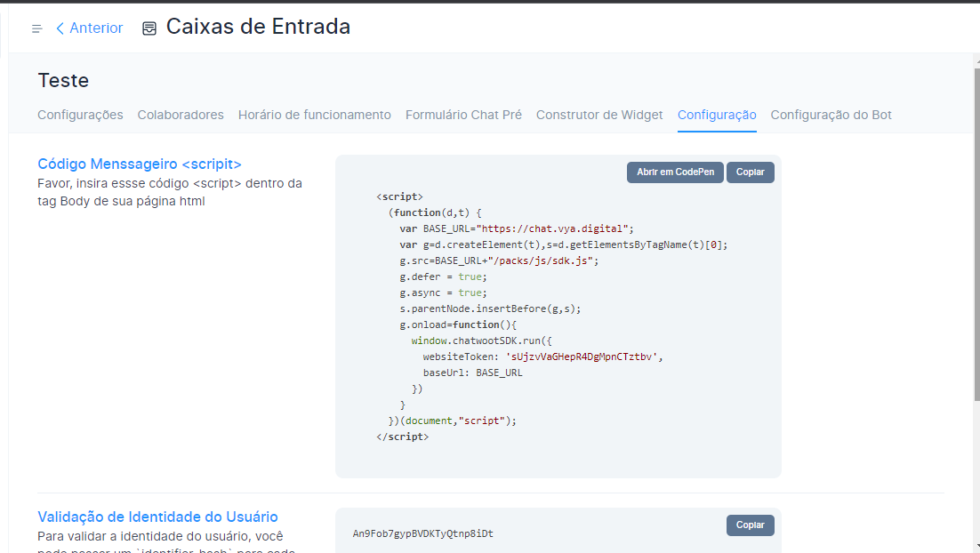
Task: Toggle the sidebar hamburger menu icon
Action: [x=36, y=28]
